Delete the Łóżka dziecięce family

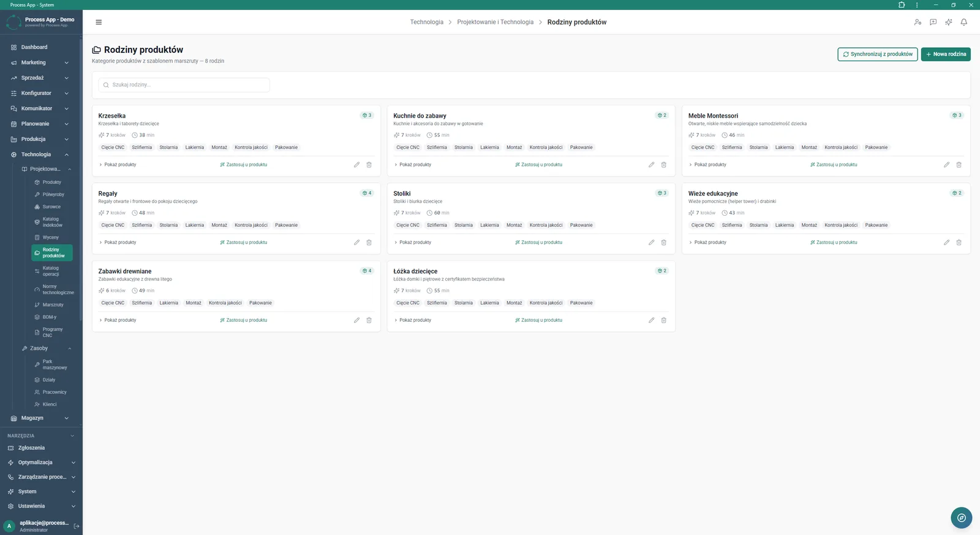663,321
